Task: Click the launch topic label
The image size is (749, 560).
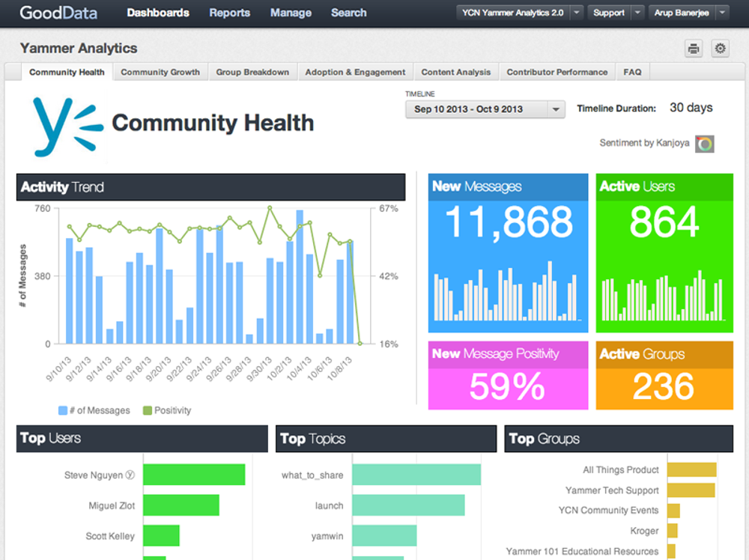Action: (329, 505)
